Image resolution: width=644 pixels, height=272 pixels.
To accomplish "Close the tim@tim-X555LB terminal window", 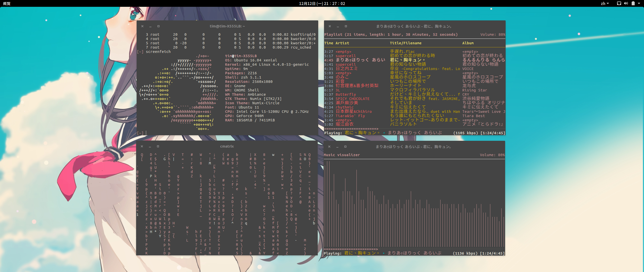I will pyautogui.click(x=142, y=26).
